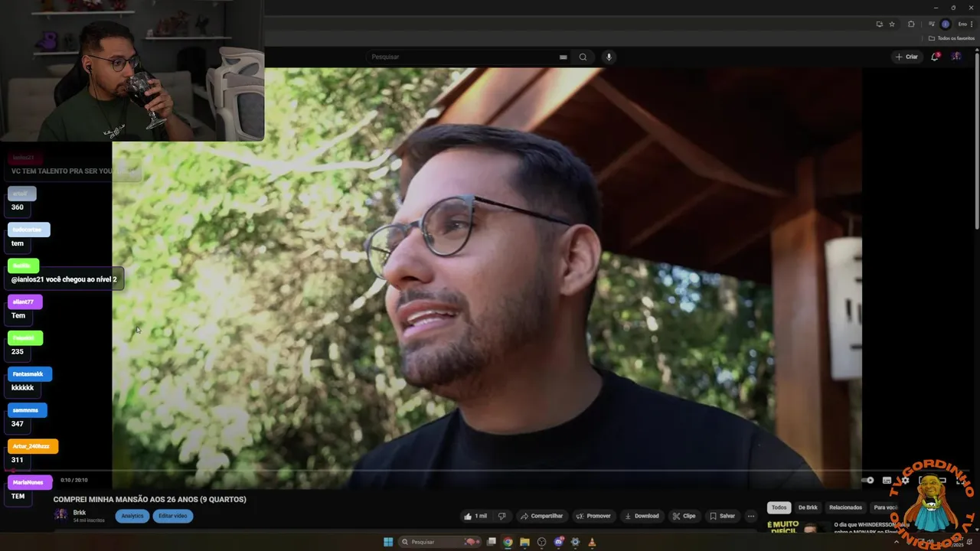This screenshot has width=980, height=551.
Task: Open Chrome profile avatar
Action: [946, 24]
